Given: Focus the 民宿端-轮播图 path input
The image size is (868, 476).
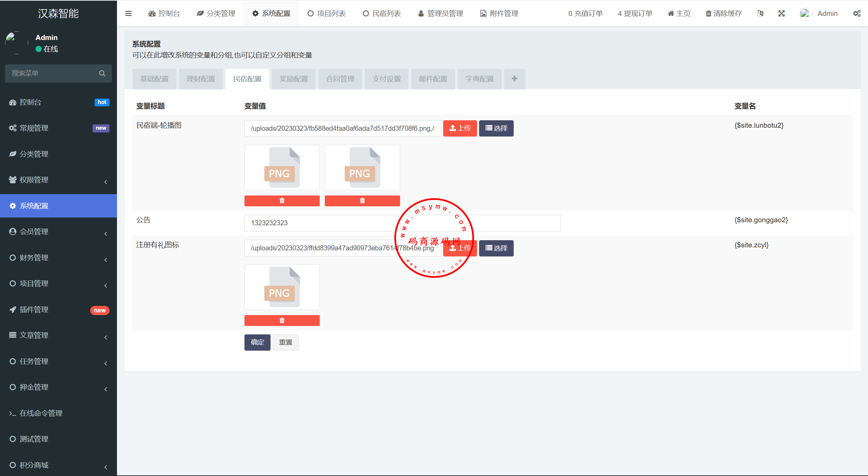Looking at the screenshot, I should [x=342, y=128].
